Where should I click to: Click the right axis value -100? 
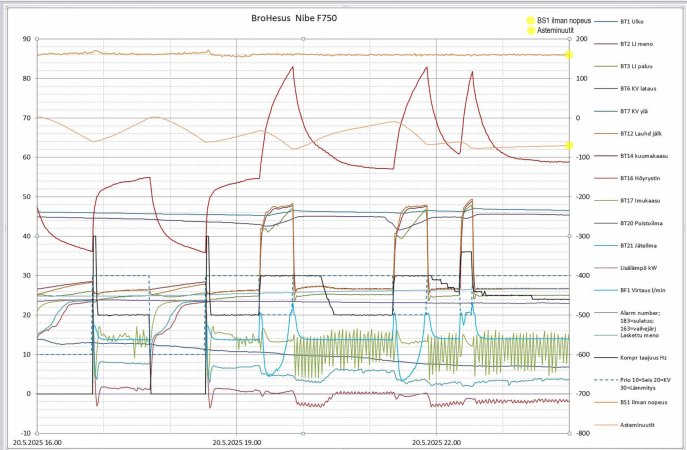coord(582,157)
